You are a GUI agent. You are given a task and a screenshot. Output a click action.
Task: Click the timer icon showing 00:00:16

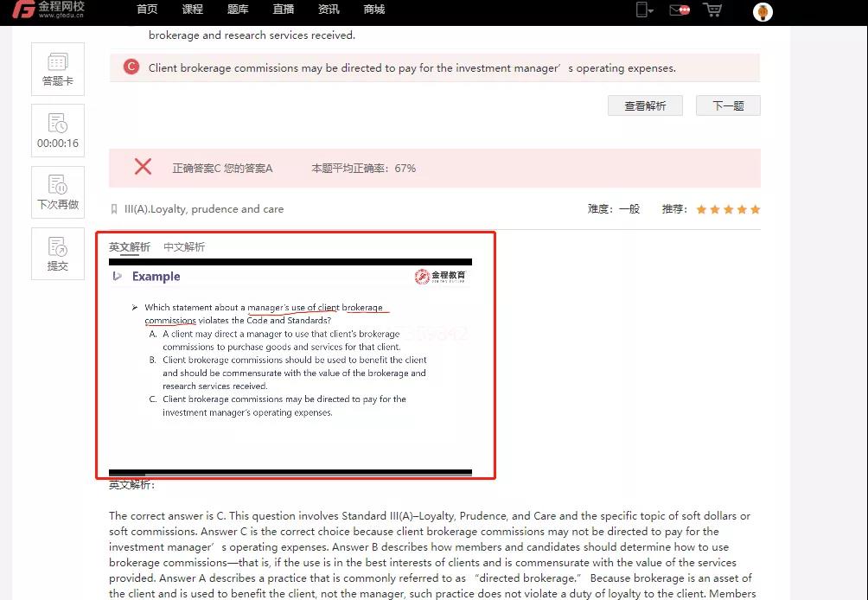point(58,131)
